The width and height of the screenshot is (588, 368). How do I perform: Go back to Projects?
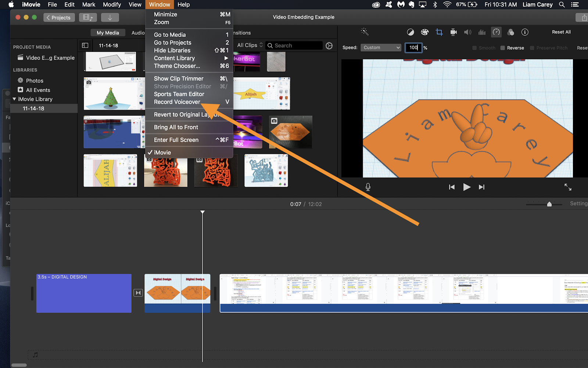pyautogui.click(x=59, y=17)
